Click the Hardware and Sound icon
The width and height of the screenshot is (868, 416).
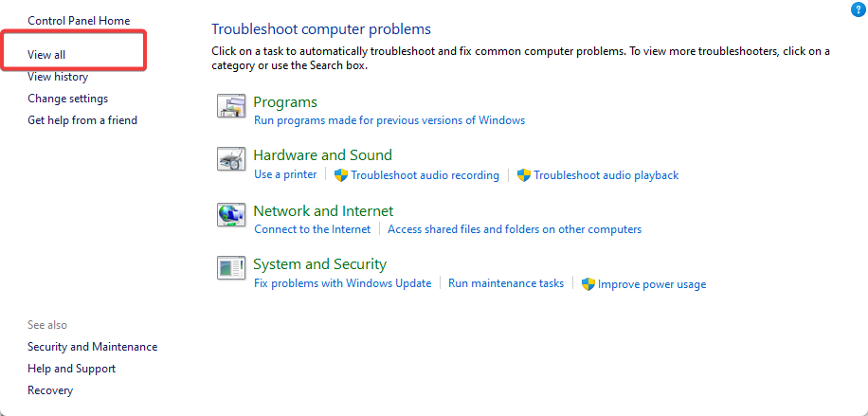click(x=231, y=159)
